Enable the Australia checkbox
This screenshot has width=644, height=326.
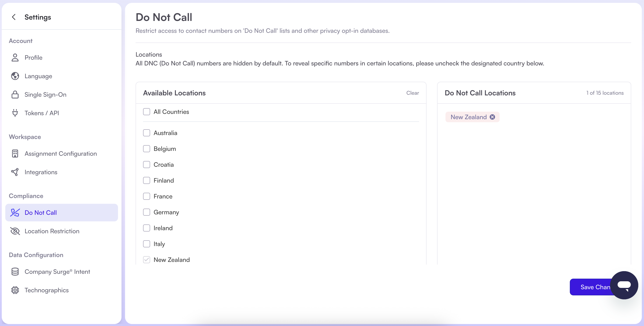tap(147, 133)
